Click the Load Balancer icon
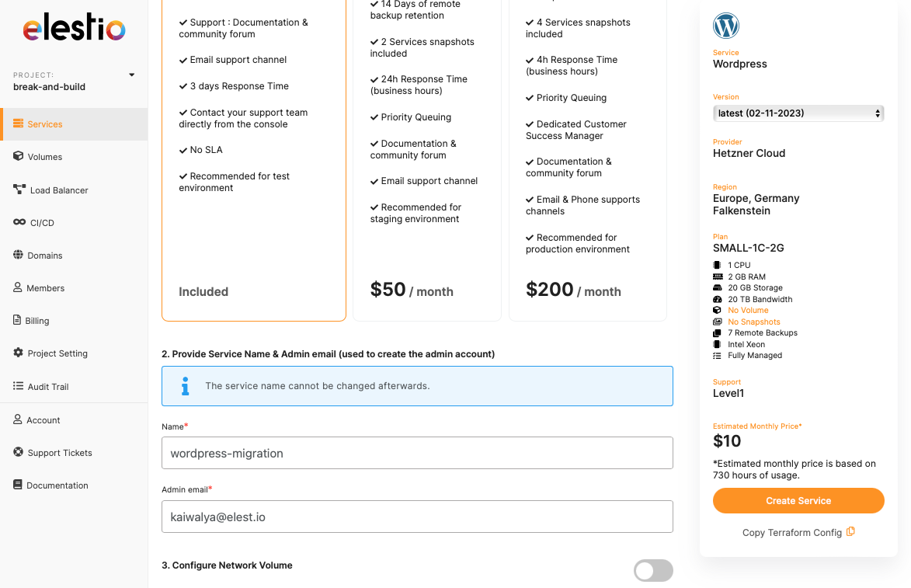This screenshot has width=911, height=588. [x=19, y=190]
